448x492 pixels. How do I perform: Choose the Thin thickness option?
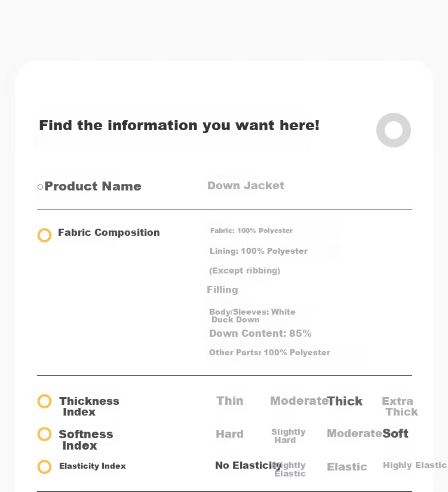pos(230,401)
